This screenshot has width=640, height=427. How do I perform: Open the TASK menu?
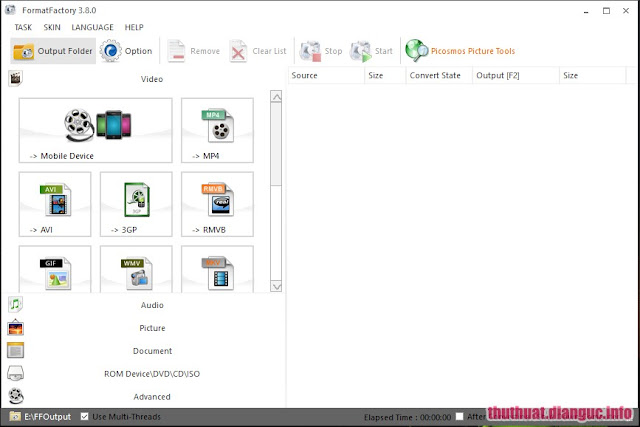point(23,27)
